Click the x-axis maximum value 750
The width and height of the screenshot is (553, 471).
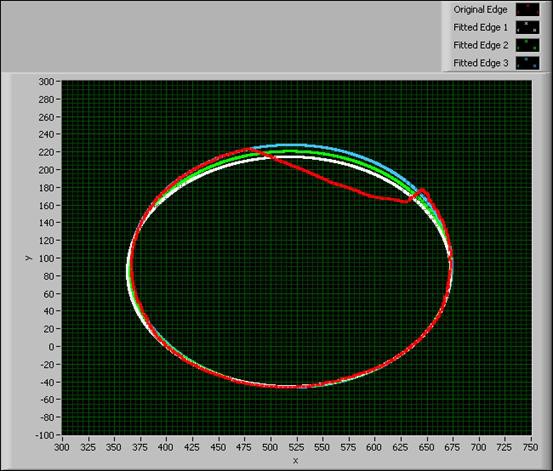(530, 447)
